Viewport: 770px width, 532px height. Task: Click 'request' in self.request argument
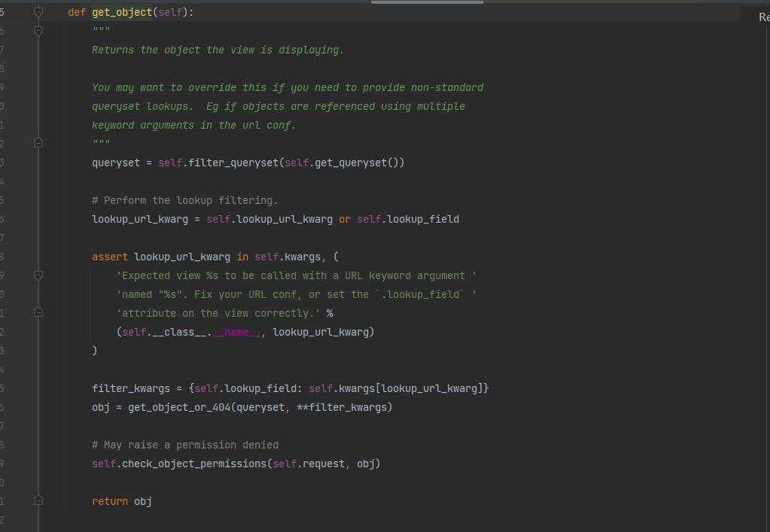pyautogui.click(x=324, y=464)
